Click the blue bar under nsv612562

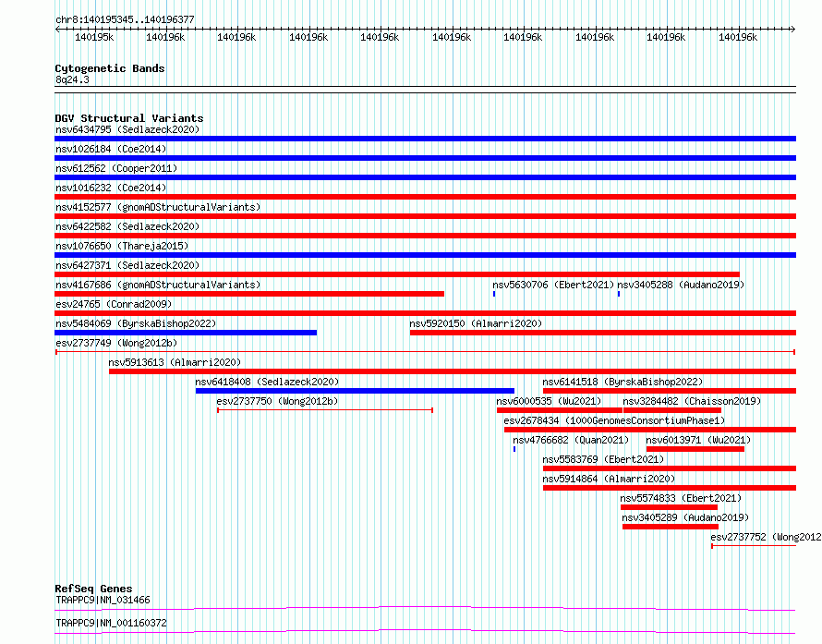pos(425,177)
